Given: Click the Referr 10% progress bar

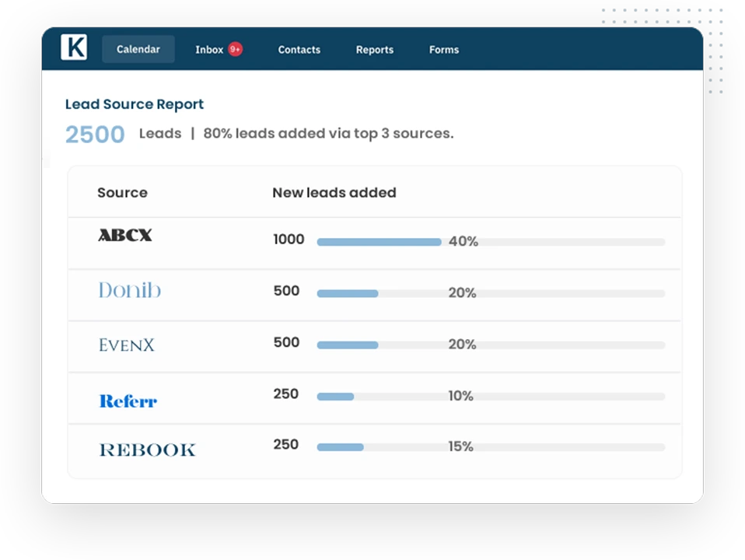Looking at the screenshot, I should [x=491, y=397].
